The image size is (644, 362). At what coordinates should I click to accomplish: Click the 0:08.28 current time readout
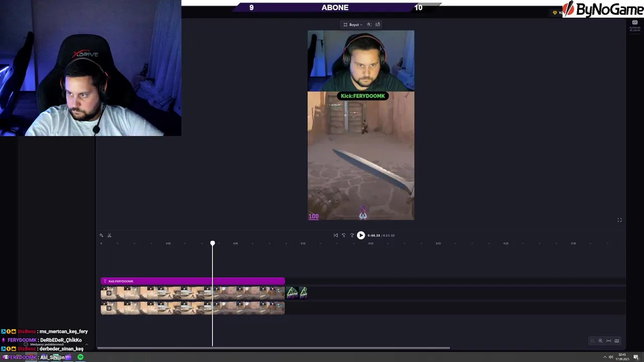click(373, 236)
